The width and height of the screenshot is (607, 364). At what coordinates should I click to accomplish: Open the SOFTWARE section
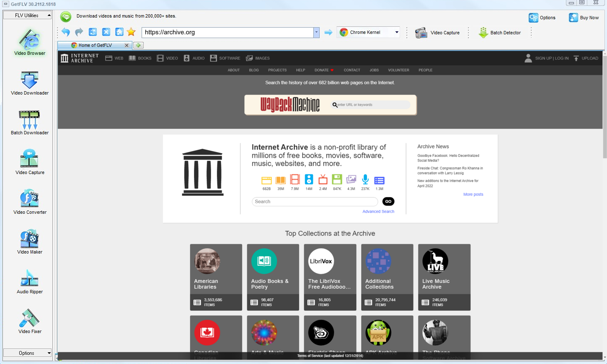pos(225,58)
